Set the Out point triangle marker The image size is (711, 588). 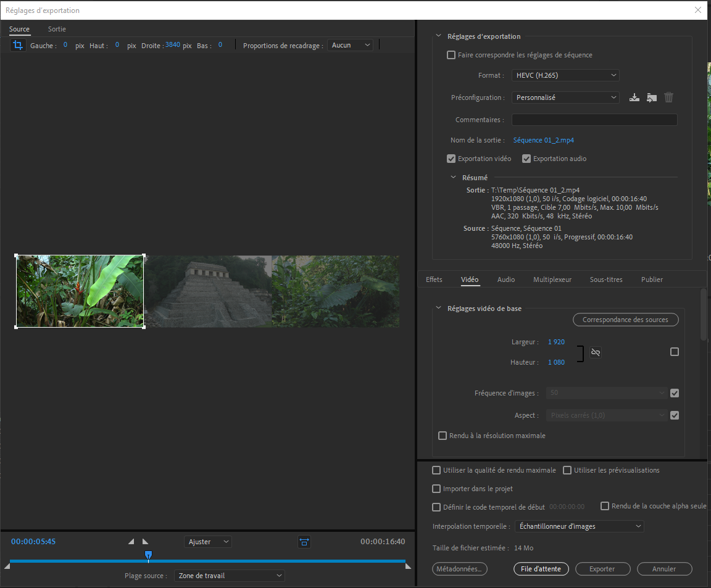click(145, 541)
